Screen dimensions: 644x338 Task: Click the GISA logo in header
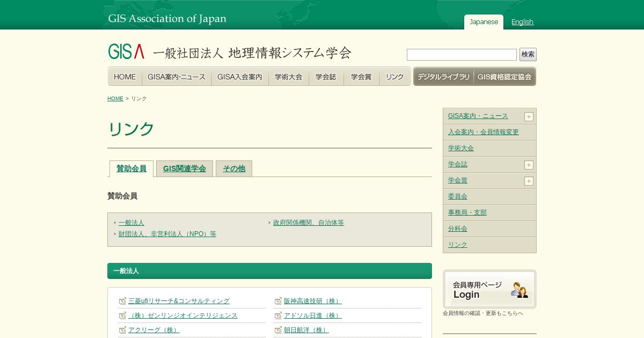(x=126, y=52)
